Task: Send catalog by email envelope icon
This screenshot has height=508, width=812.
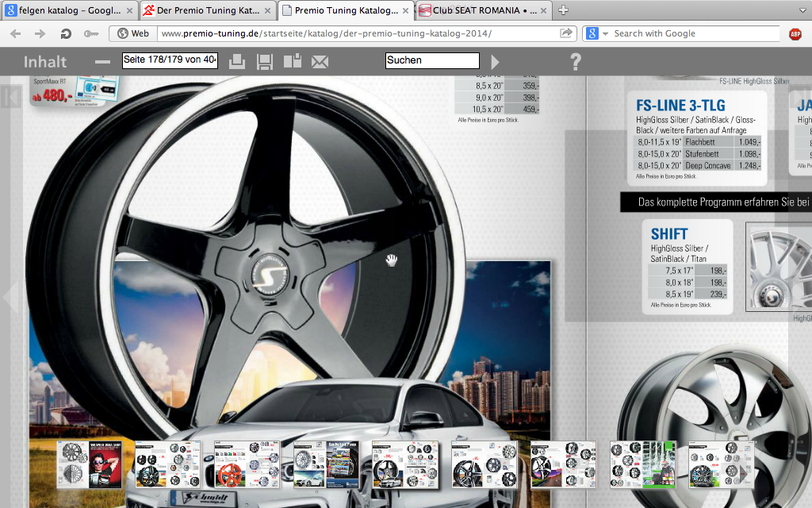Action: click(320, 62)
